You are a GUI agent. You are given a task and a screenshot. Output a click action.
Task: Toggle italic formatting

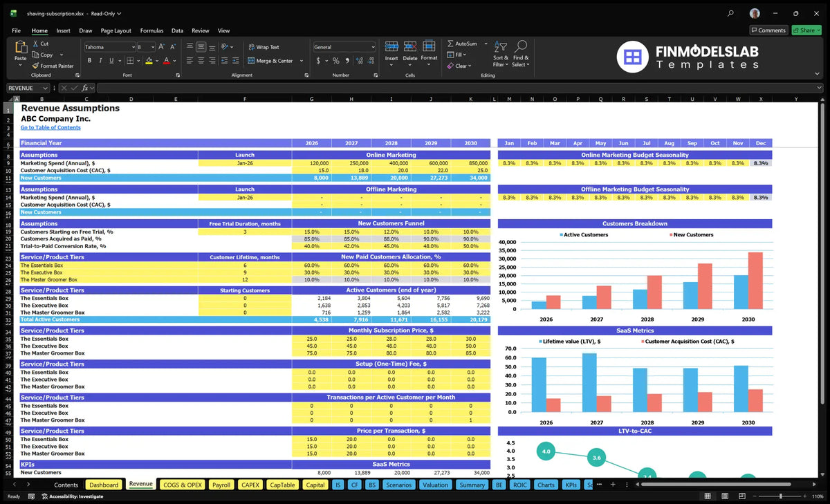tap(100, 61)
